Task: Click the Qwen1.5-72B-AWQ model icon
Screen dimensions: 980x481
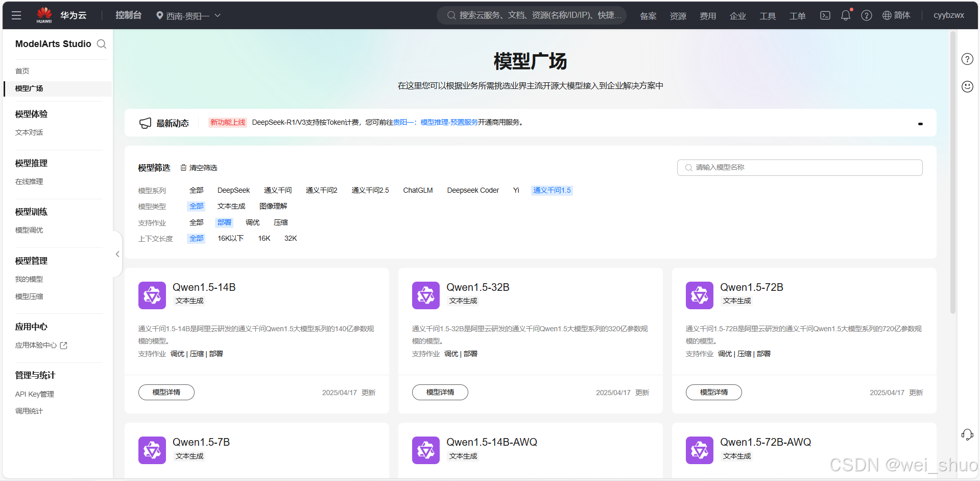Action: point(700,450)
